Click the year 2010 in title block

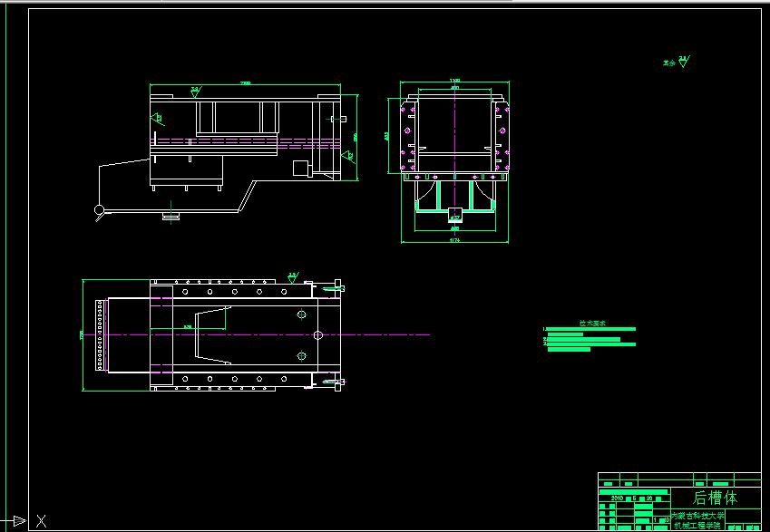pos(618,498)
